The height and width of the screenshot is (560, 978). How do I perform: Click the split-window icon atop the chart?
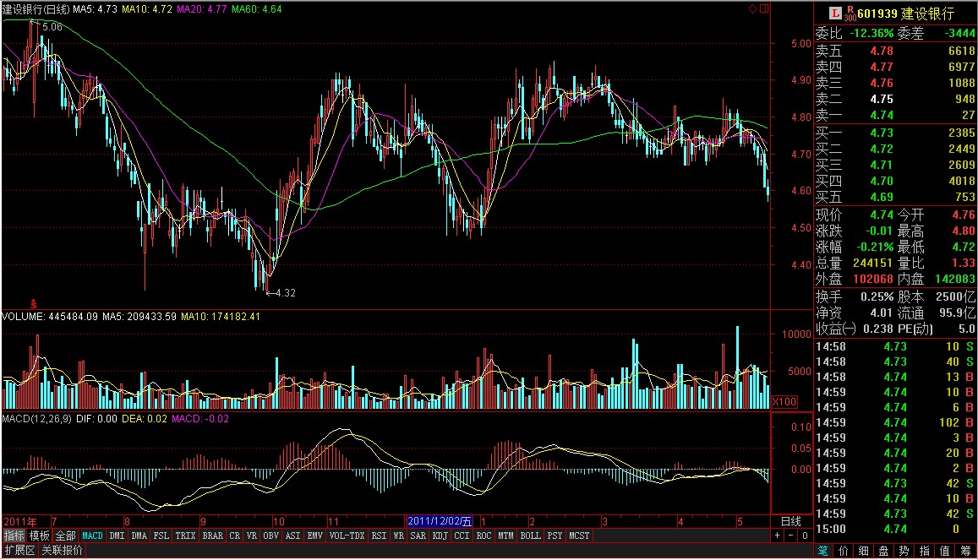[x=763, y=8]
